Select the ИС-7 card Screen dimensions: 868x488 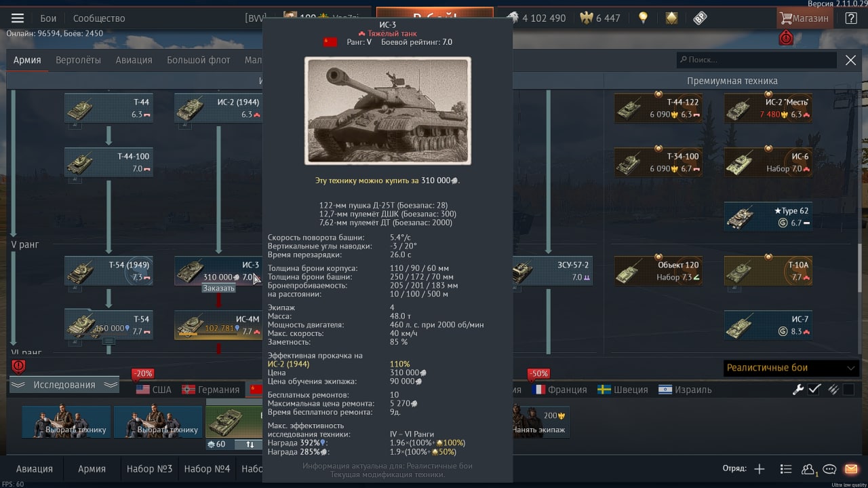(x=768, y=325)
